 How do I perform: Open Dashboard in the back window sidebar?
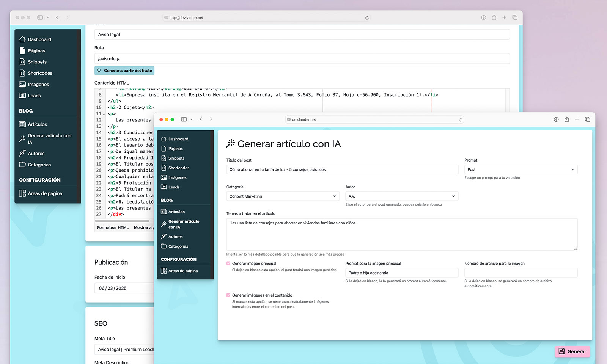(x=39, y=39)
